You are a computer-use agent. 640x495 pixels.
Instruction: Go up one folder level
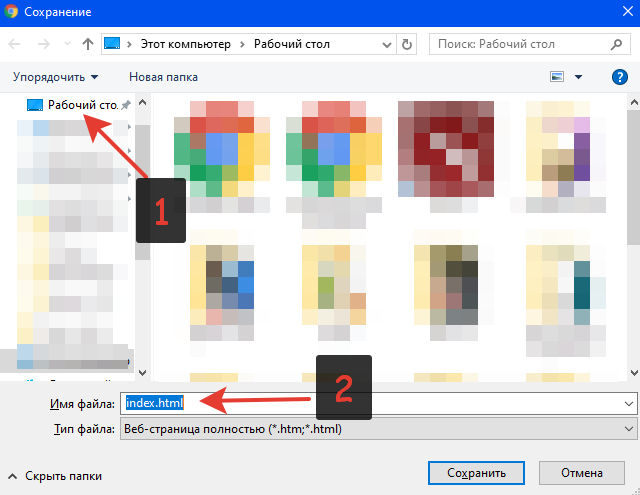(x=88, y=44)
